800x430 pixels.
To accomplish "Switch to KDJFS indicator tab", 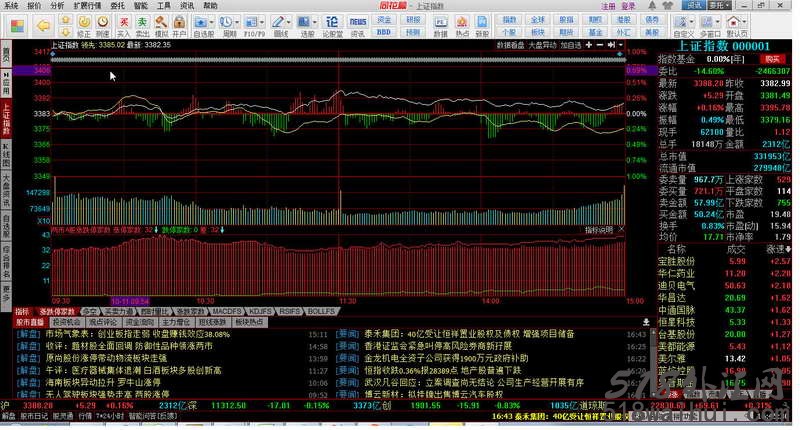I will pyautogui.click(x=260, y=311).
